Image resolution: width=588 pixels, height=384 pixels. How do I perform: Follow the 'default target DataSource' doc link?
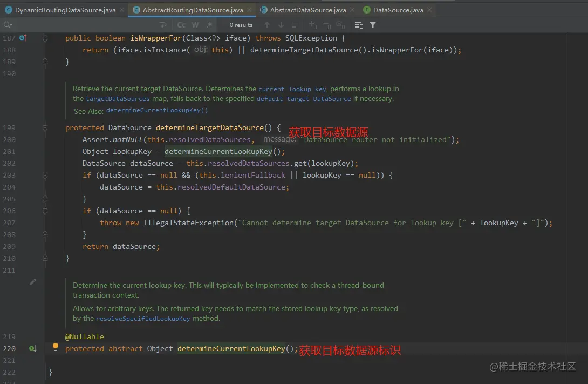tap(304, 99)
